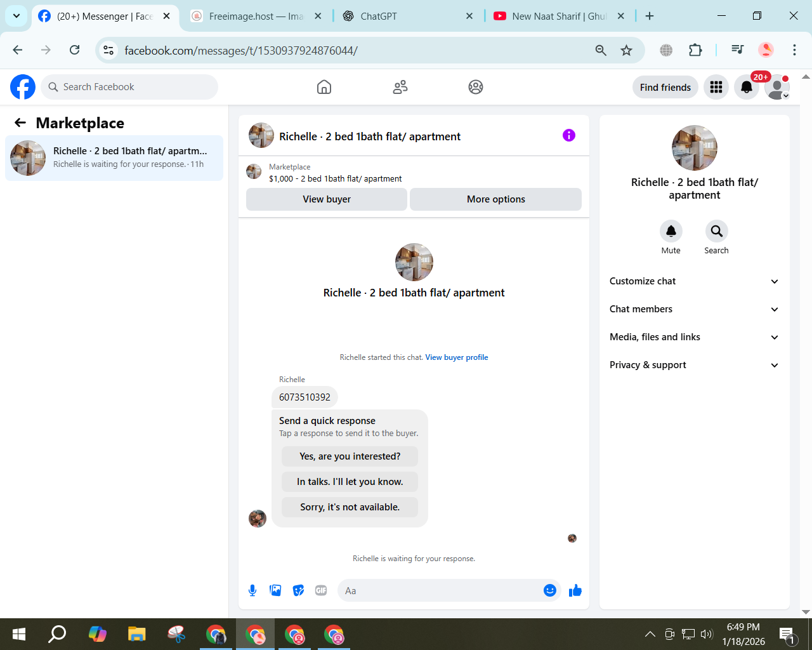This screenshot has height=650, width=812.
Task: Send quick response Sorry, it's not available.
Action: click(350, 507)
